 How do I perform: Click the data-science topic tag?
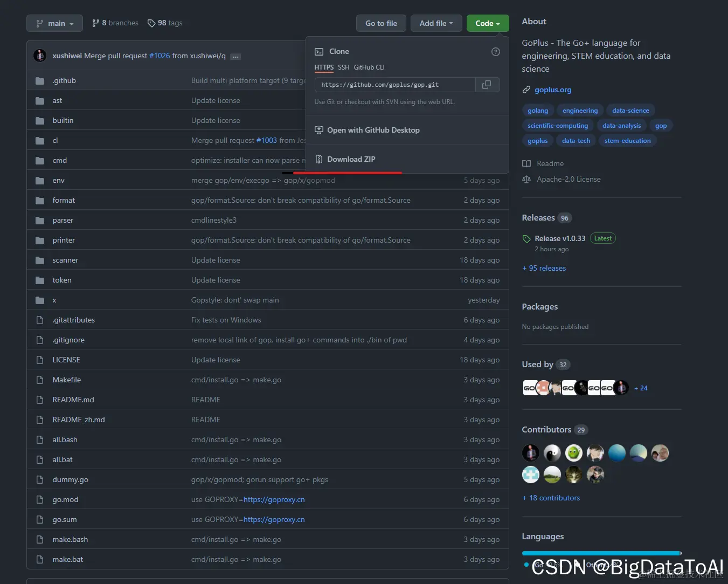pos(630,111)
